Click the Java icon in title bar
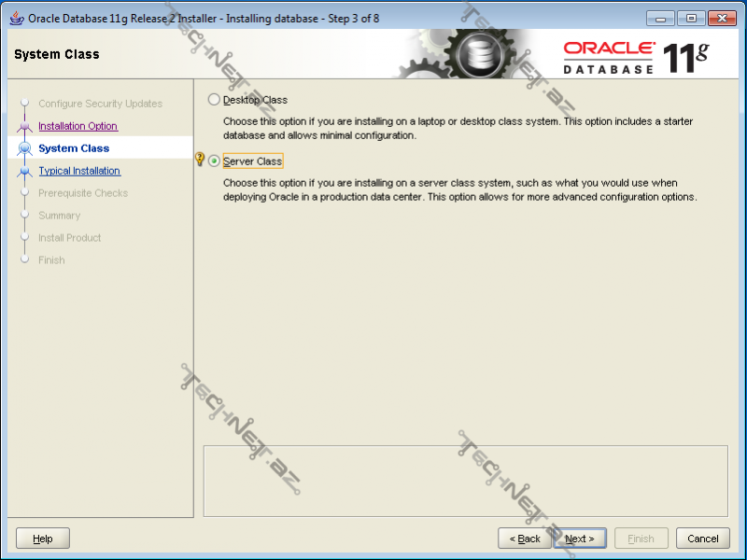 [x=16, y=18]
